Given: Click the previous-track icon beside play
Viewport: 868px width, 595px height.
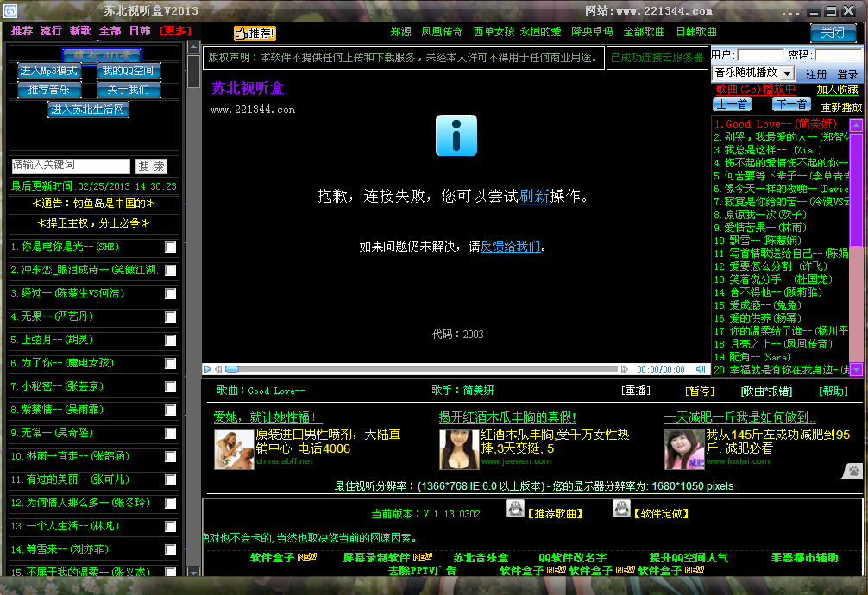Looking at the screenshot, I should tap(218, 369).
